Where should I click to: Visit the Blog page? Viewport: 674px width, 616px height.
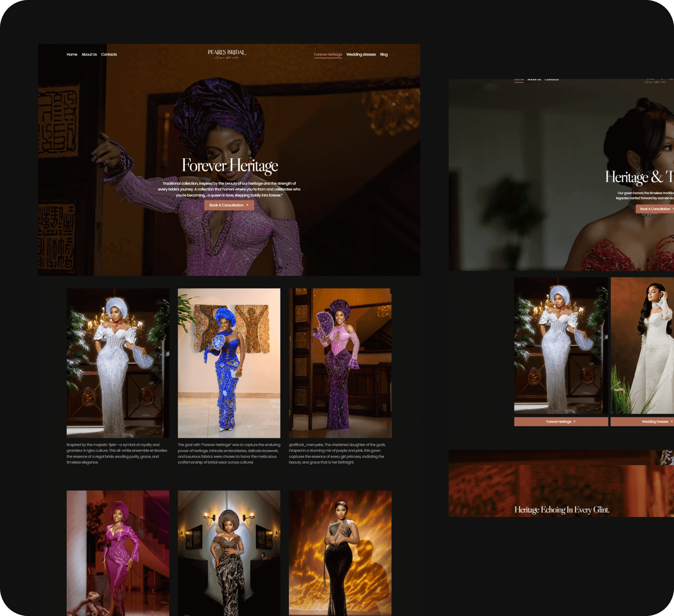[384, 54]
